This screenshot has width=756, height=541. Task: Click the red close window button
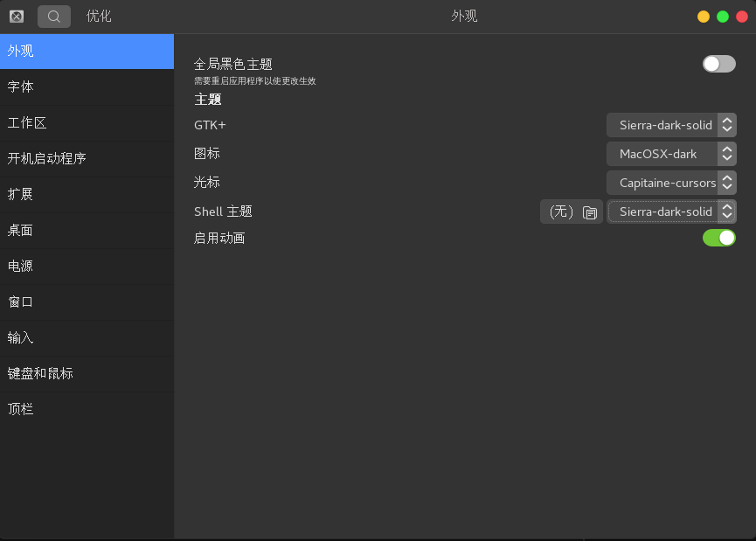(x=742, y=17)
